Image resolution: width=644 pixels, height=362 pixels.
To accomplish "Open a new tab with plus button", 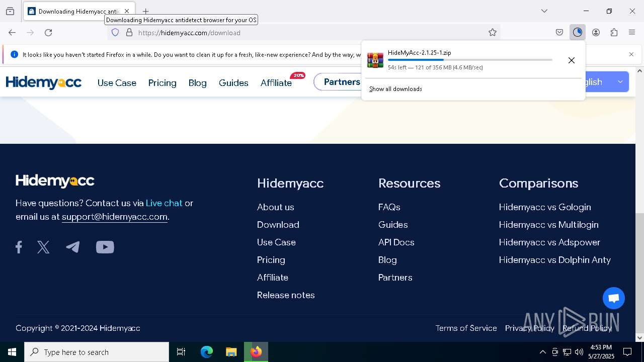I will tap(145, 11).
